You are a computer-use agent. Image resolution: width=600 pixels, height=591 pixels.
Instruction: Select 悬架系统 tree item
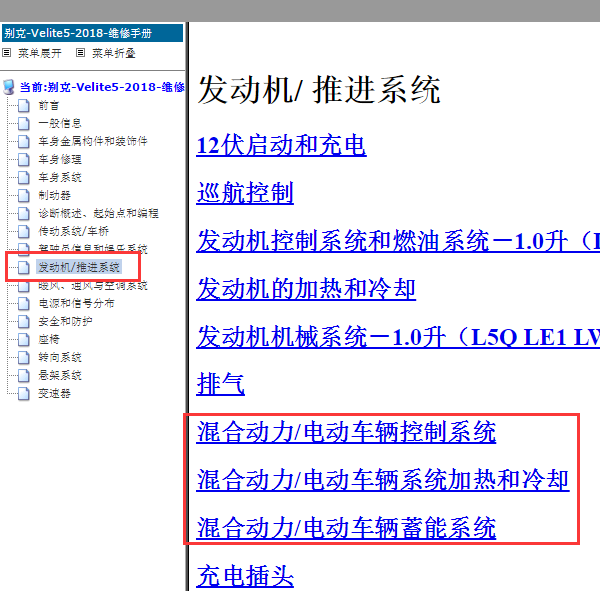click(60, 375)
